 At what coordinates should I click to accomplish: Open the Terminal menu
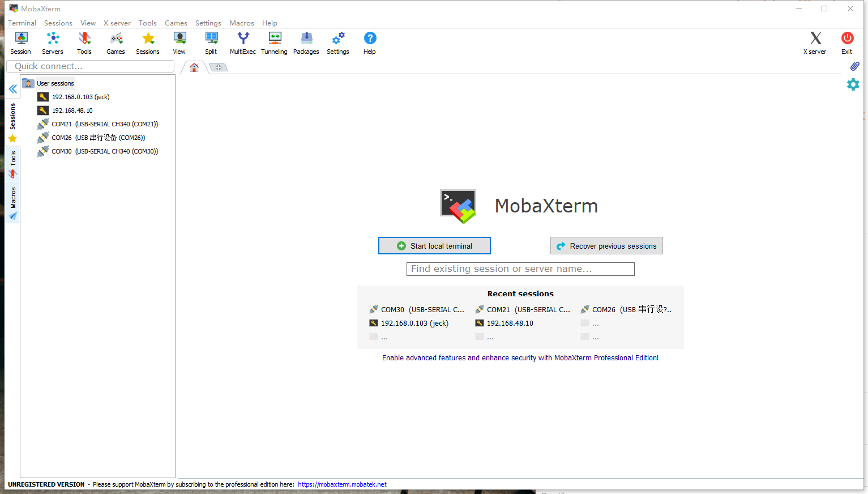pyautogui.click(x=22, y=23)
